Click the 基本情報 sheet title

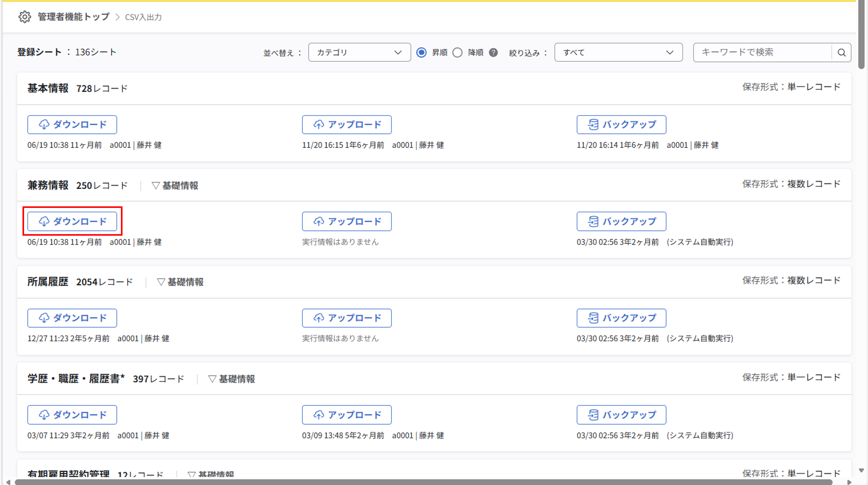click(48, 88)
